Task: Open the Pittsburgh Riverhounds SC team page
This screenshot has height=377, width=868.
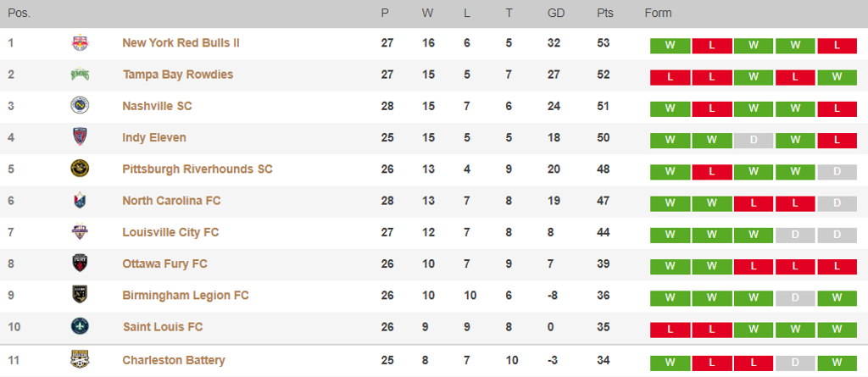Action: 198,169
